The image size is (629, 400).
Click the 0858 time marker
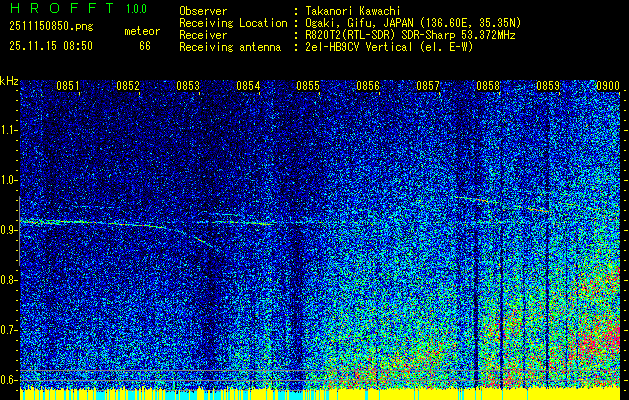pyautogui.click(x=488, y=86)
